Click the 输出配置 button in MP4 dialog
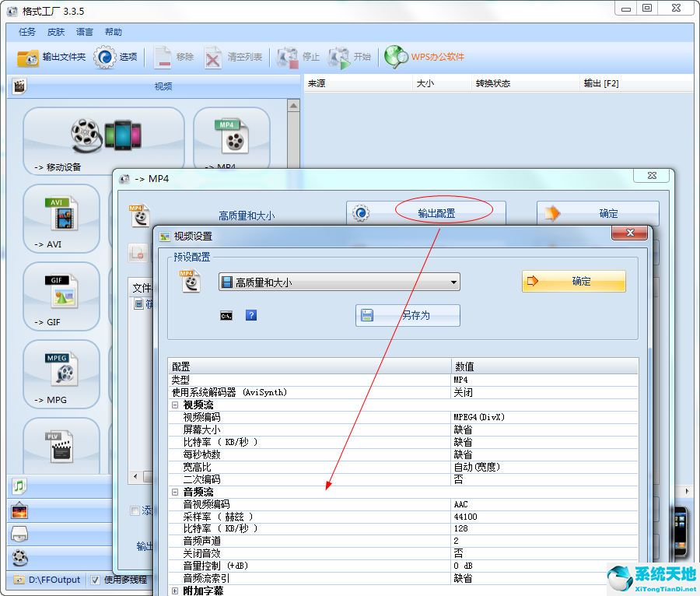The image size is (700, 596). click(x=426, y=213)
